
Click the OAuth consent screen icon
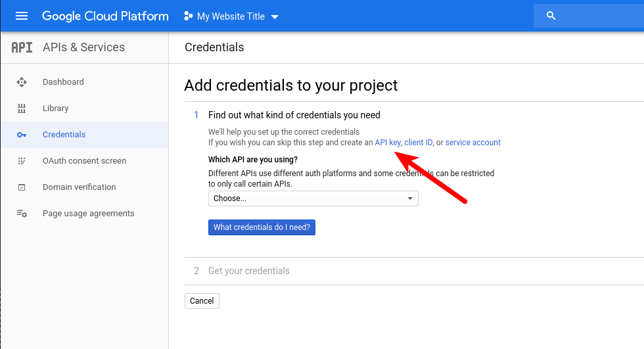click(x=22, y=161)
